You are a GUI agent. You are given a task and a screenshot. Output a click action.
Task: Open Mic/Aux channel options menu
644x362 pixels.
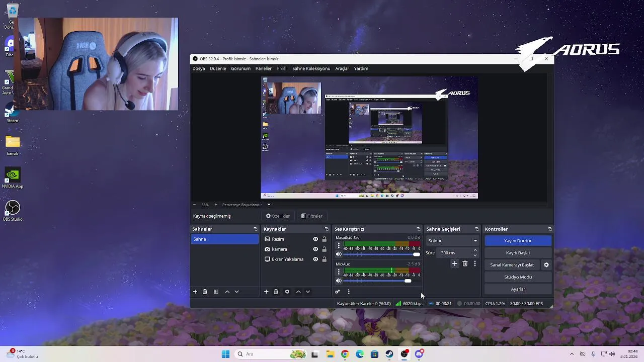pyautogui.click(x=339, y=272)
